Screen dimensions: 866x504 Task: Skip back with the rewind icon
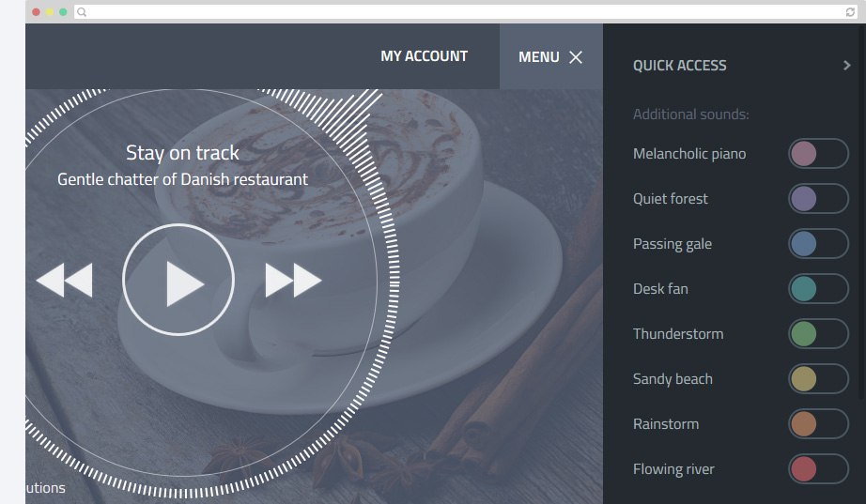point(64,280)
